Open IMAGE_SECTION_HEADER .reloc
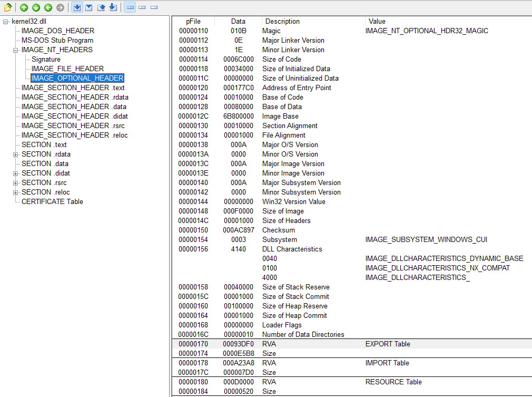Screen dimensions: 532x397 pyautogui.click(x=75, y=135)
